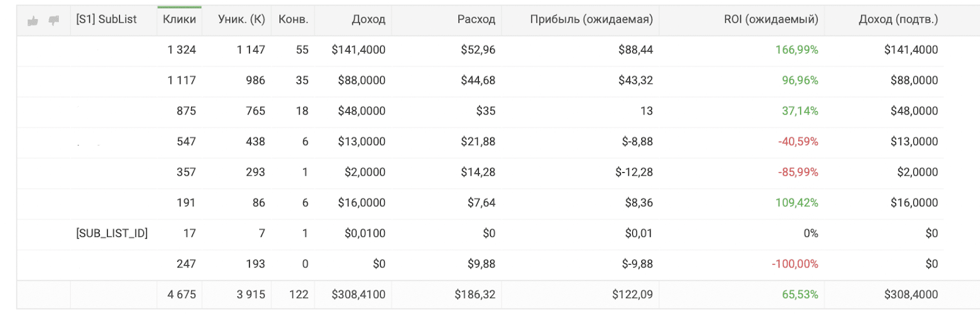Click the thumbs down icon in header
Viewport: 980px width, 314px height.
point(54,20)
